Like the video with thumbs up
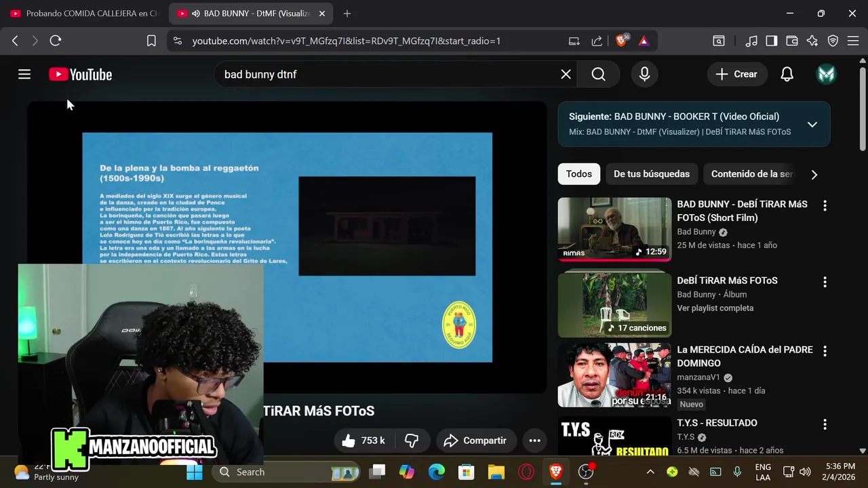Image resolution: width=868 pixels, height=488 pixels. click(x=363, y=441)
